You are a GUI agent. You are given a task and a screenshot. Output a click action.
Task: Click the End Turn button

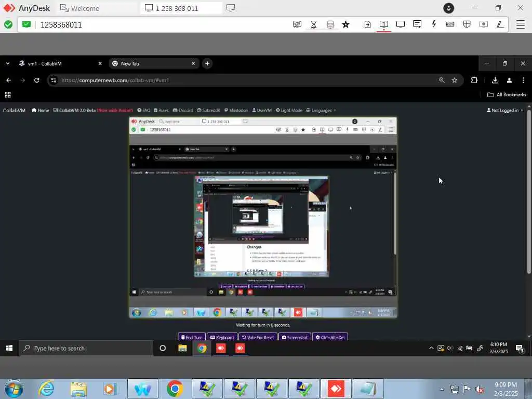coord(192,337)
